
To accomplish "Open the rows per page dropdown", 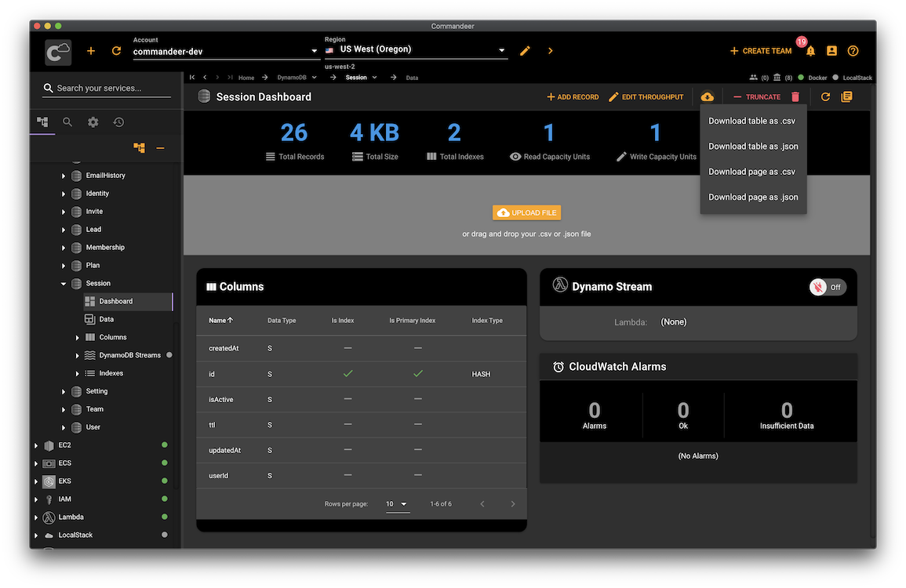I will pyautogui.click(x=397, y=504).
